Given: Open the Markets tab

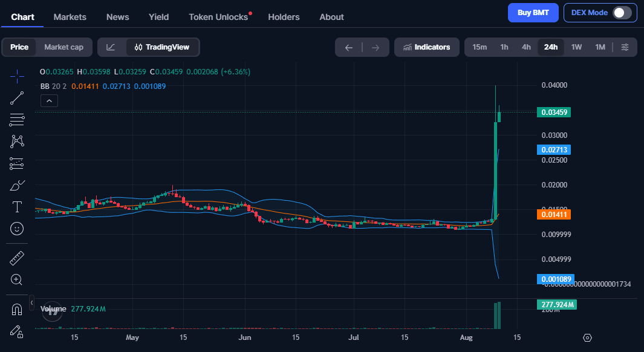Looking at the screenshot, I should pyautogui.click(x=70, y=17).
